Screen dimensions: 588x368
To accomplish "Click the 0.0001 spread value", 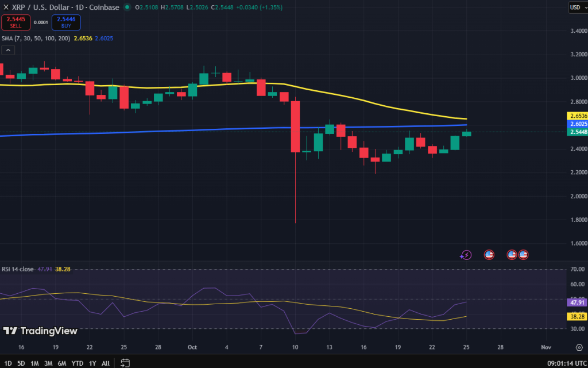I will [x=41, y=22].
